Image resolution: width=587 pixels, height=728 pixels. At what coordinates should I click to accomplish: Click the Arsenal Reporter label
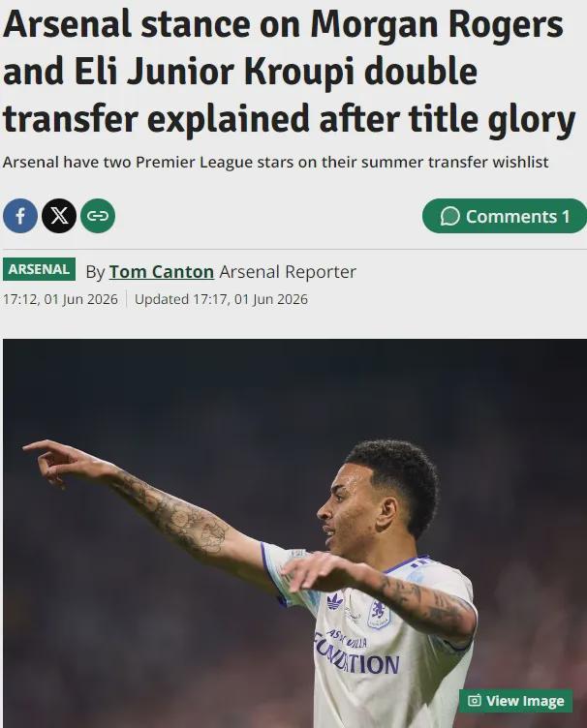(x=288, y=272)
